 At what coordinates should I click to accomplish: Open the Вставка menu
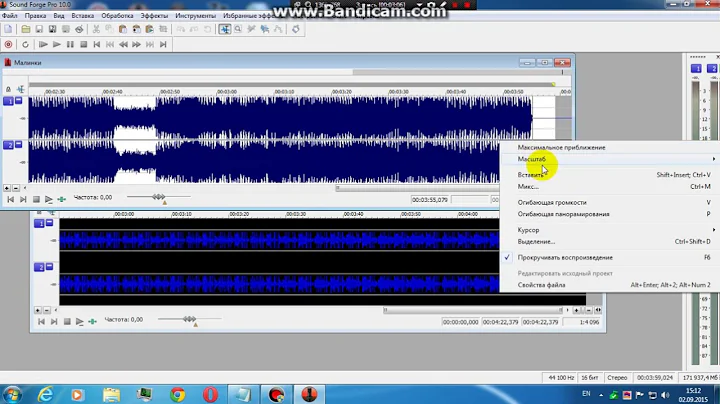point(83,16)
